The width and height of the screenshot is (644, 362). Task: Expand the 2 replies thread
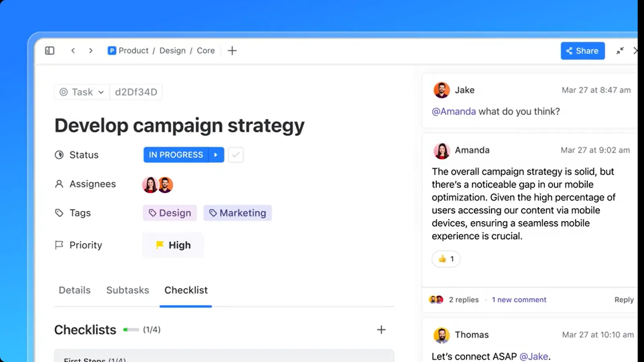point(464,300)
